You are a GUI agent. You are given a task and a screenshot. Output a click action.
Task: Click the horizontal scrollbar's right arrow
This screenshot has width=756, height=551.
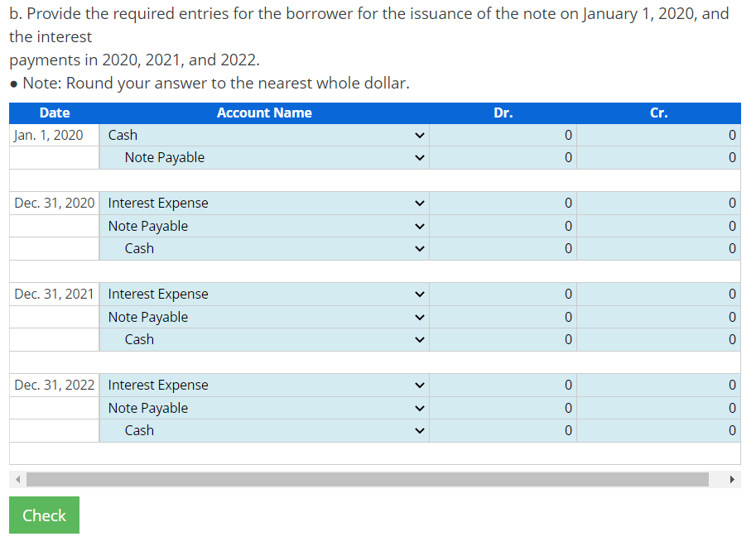[x=732, y=479]
